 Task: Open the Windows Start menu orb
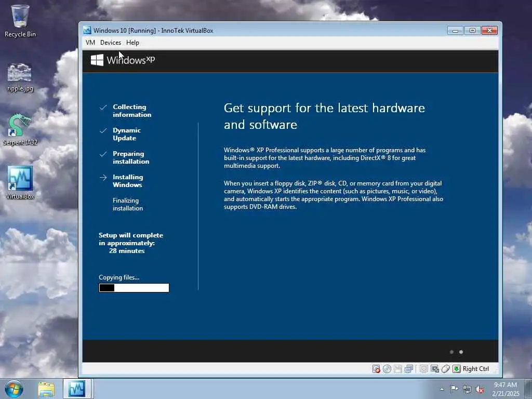(x=14, y=389)
